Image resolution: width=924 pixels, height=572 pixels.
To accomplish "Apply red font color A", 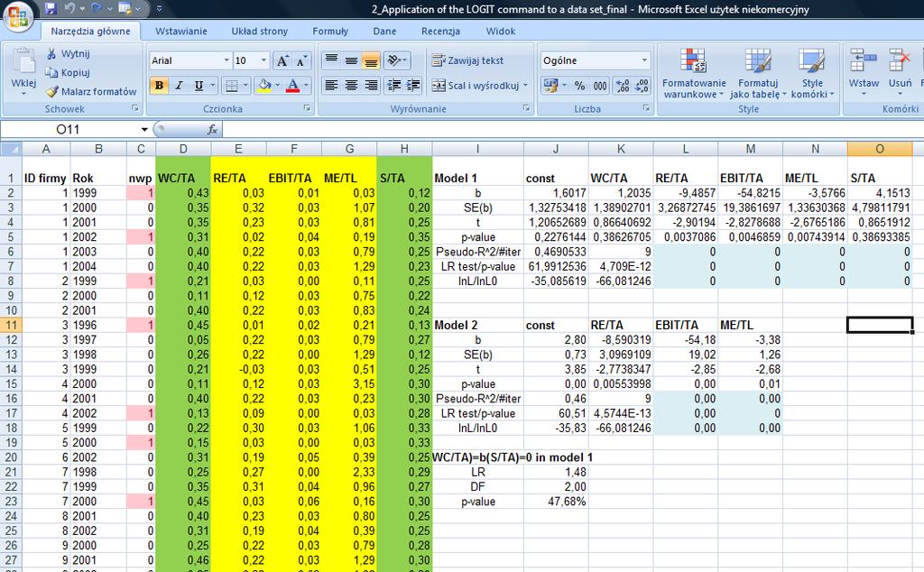I will pyautogui.click(x=292, y=86).
